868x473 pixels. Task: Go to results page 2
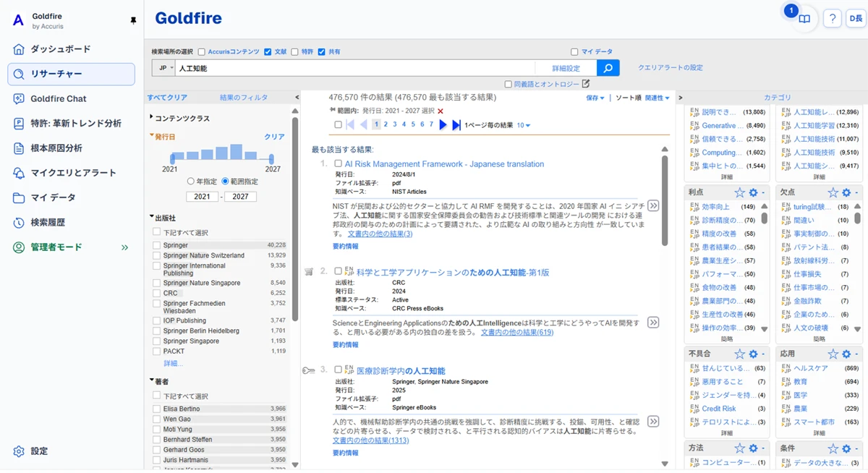tap(386, 125)
